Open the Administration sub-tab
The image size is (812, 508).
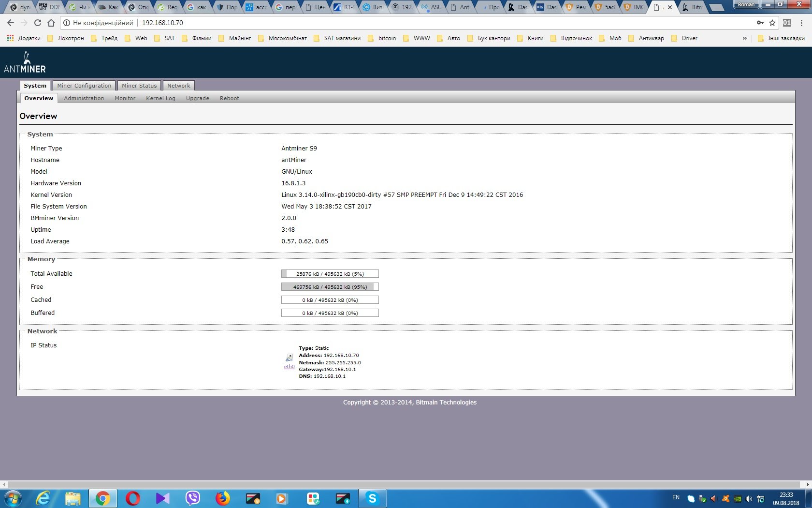pyautogui.click(x=84, y=98)
